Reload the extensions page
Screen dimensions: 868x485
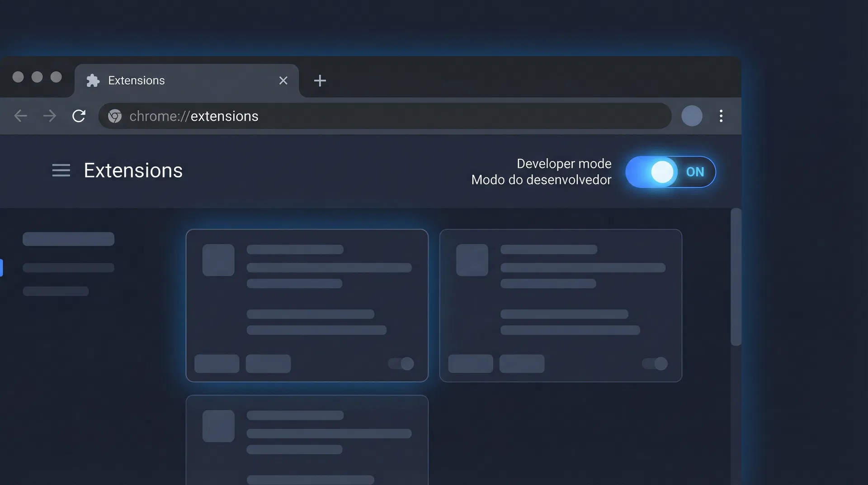79,116
